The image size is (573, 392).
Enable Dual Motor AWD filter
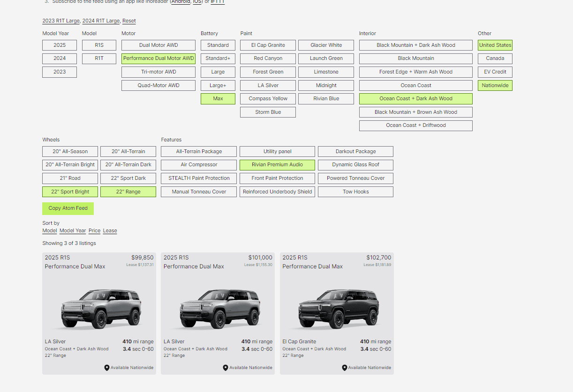click(158, 45)
